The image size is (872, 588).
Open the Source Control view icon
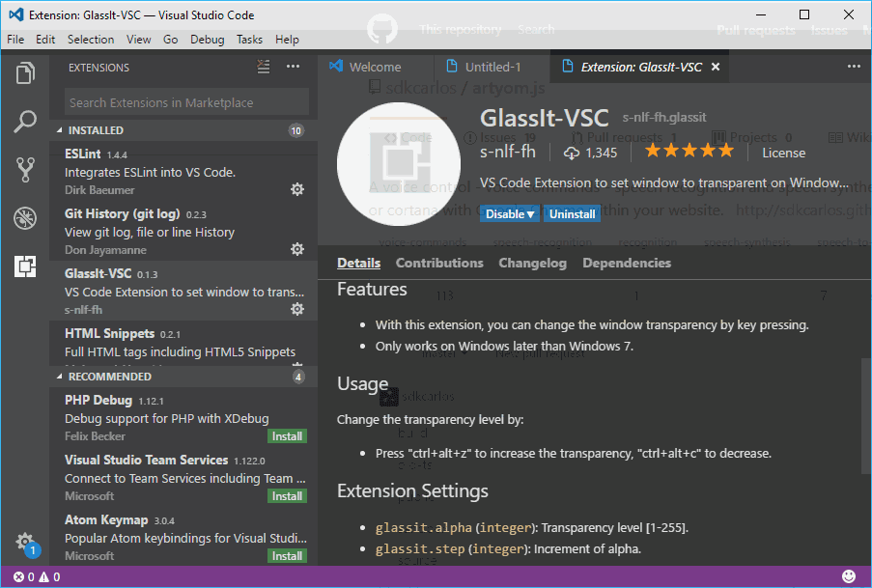(25, 170)
